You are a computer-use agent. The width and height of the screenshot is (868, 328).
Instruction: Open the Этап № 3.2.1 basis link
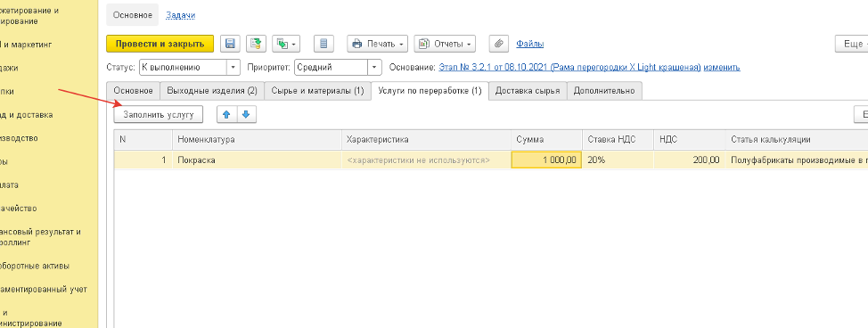pos(569,68)
